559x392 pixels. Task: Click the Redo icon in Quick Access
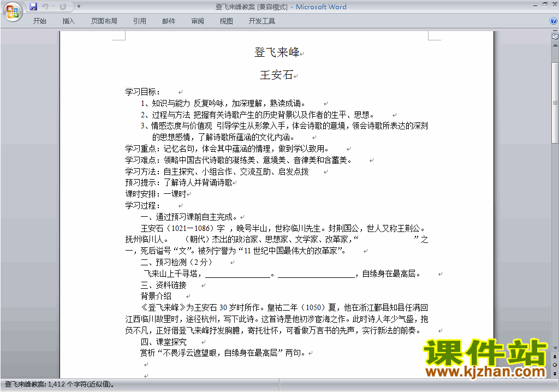pos(63,7)
